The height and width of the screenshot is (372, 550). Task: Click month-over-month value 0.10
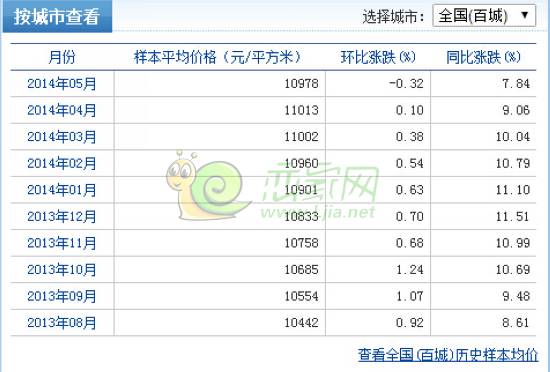pyautogui.click(x=410, y=110)
